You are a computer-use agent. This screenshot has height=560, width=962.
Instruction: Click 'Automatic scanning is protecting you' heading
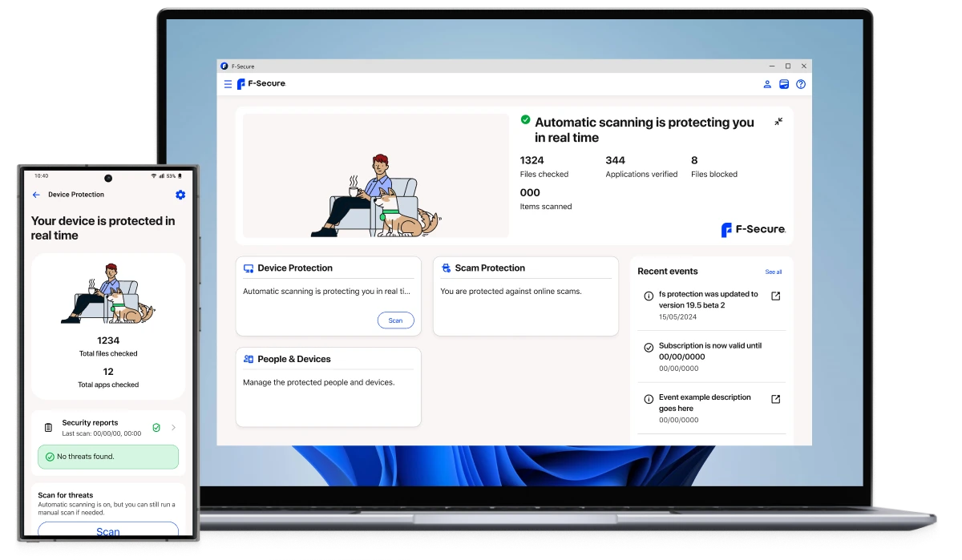[x=645, y=130]
